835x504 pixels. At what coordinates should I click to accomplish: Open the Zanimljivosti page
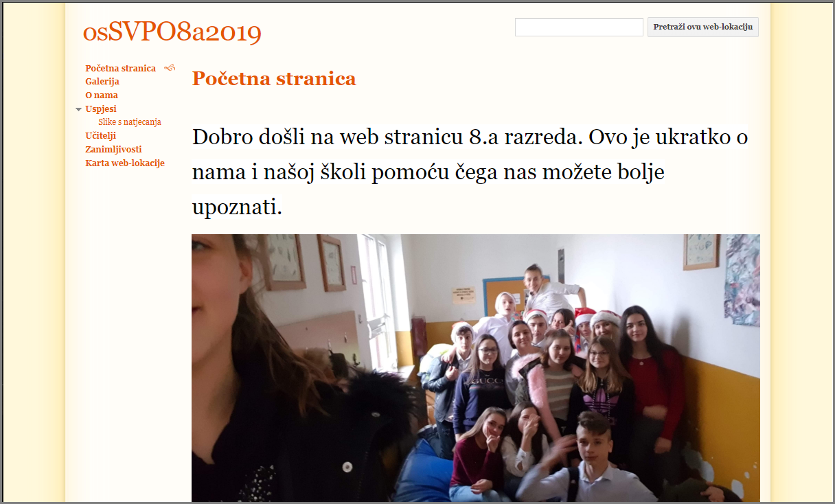pyautogui.click(x=113, y=149)
